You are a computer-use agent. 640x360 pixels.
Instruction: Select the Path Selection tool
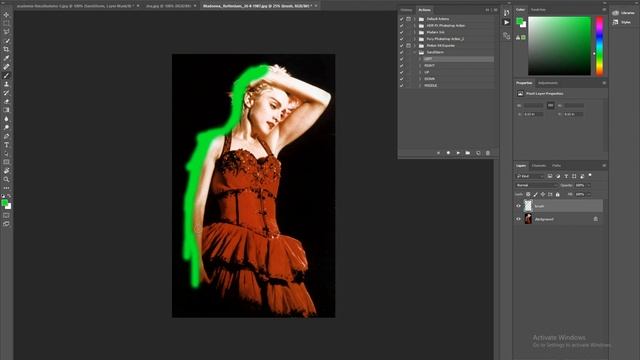6,153
